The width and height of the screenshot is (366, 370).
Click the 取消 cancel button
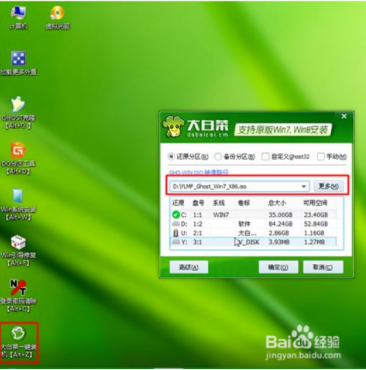(x=323, y=267)
